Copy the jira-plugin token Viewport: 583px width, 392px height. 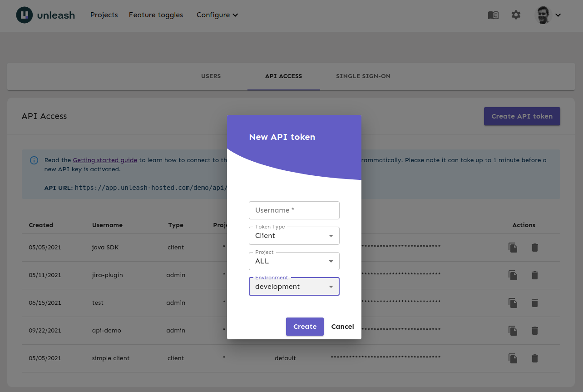pos(513,275)
